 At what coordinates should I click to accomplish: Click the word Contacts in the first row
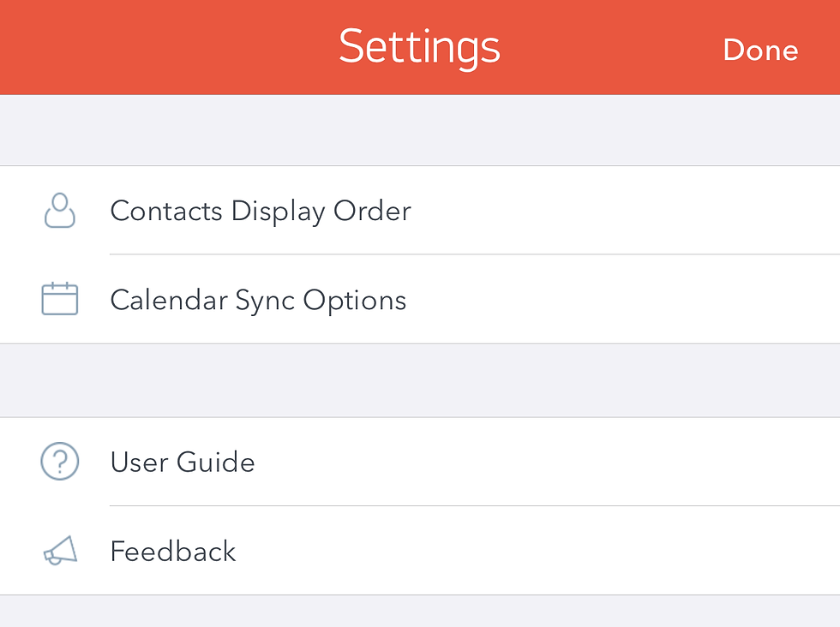click(166, 211)
